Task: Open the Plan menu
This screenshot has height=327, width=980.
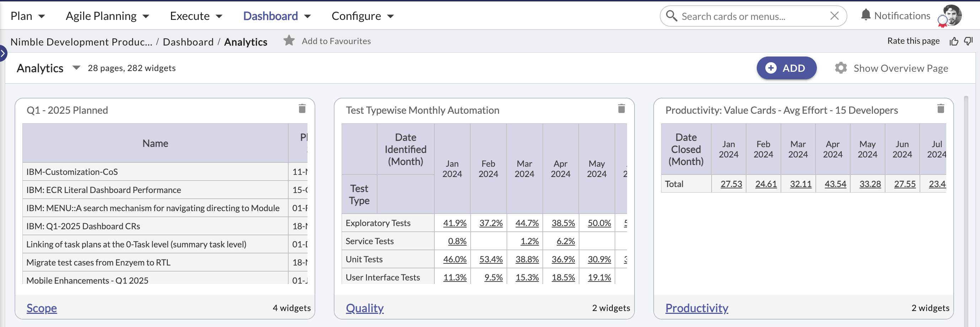Action: coord(28,16)
